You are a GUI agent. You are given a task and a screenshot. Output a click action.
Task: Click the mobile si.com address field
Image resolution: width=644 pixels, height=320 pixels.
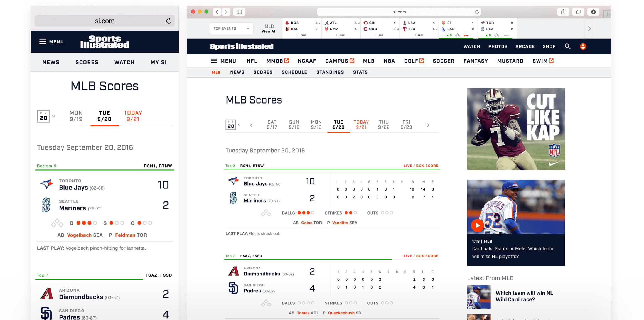coord(104,21)
